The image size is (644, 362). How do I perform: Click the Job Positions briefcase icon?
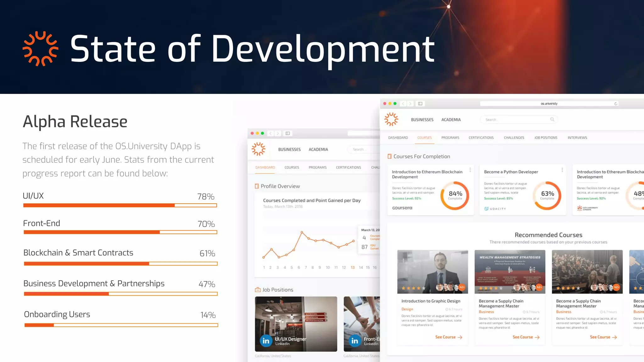click(x=258, y=290)
